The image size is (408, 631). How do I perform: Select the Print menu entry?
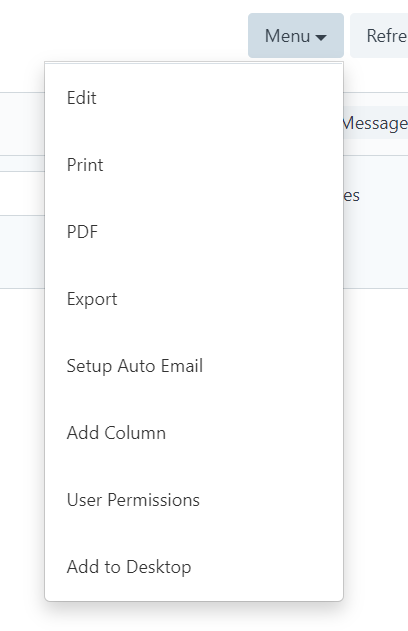pos(194,165)
